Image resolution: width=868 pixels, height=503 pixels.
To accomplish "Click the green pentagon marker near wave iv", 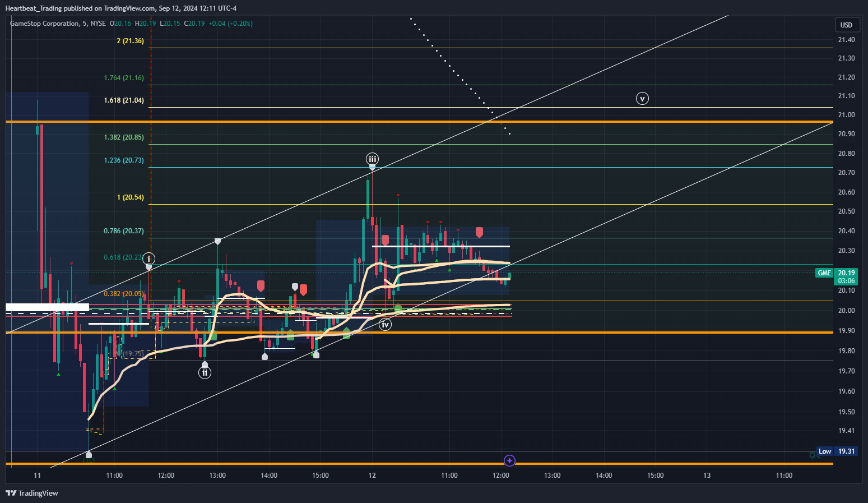I will pyautogui.click(x=398, y=308).
